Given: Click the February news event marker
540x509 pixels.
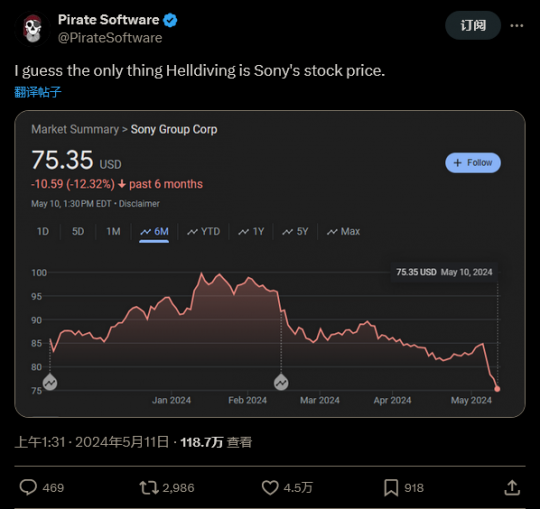Looking at the screenshot, I should point(281,382).
